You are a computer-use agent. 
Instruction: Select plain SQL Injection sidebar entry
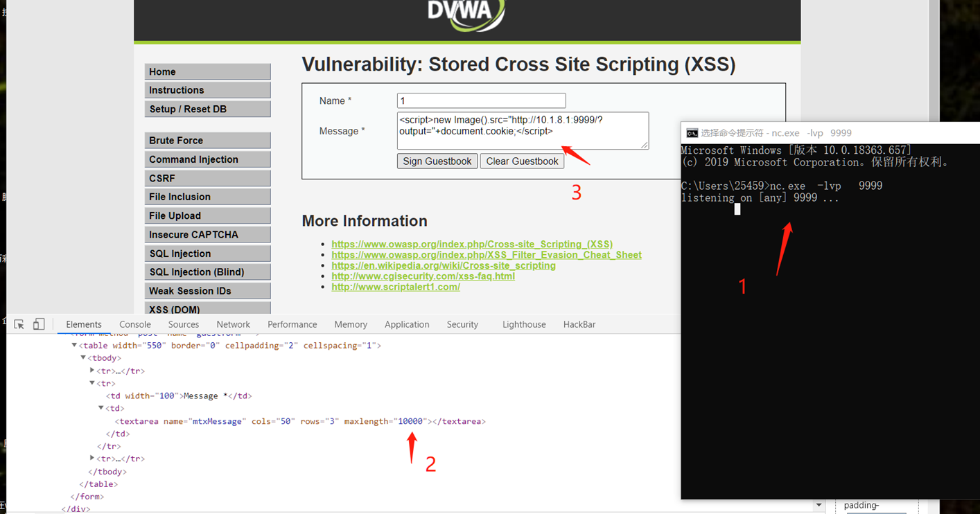pos(207,254)
